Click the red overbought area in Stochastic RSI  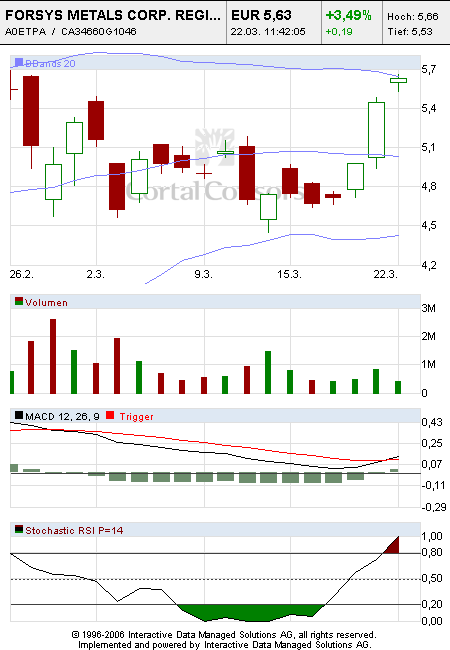[x=393, y=546]
